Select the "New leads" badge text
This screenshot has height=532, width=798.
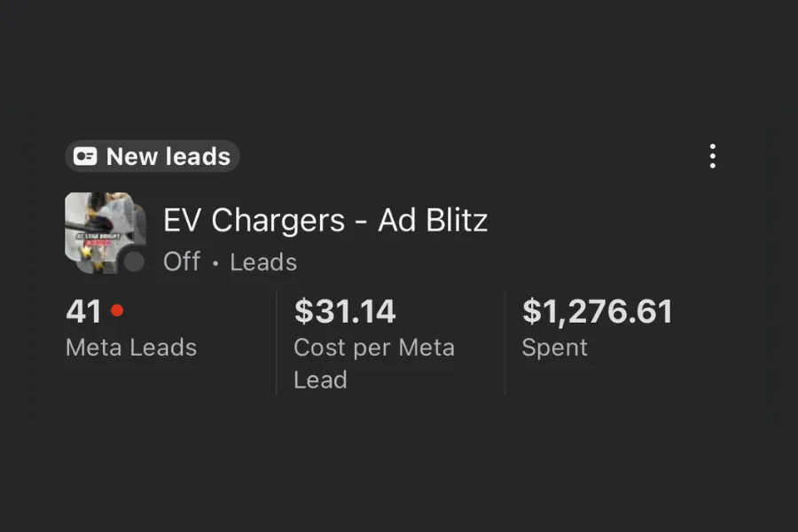pos(168,157)
